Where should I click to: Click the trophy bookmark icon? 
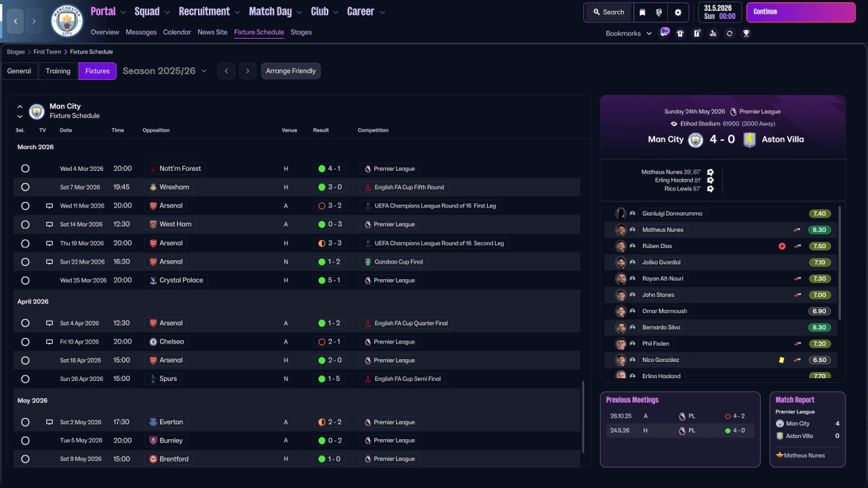point(746,33)
